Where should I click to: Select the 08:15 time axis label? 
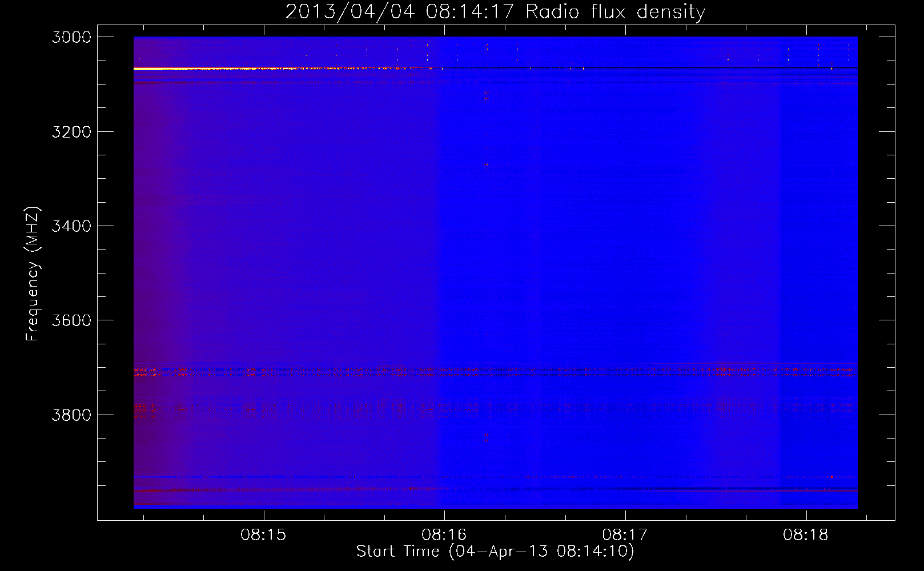pyautogui.click(x=263, y=535)
